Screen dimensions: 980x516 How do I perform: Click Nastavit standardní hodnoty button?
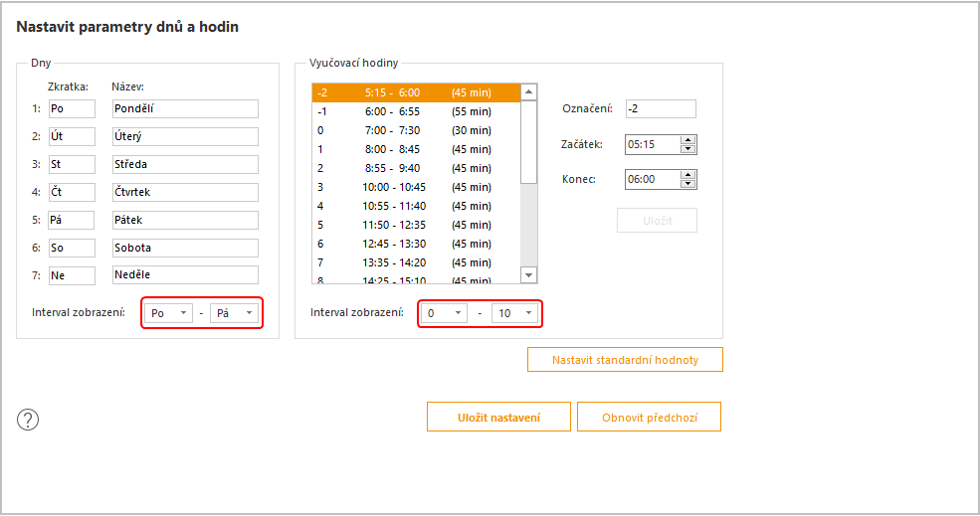pos(625,360)
